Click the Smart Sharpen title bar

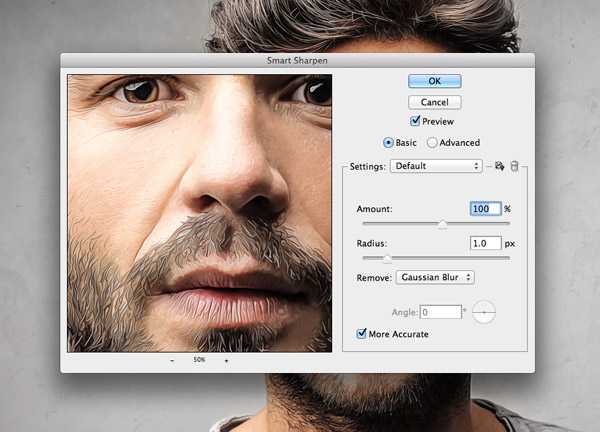click(x=297, y=60)
